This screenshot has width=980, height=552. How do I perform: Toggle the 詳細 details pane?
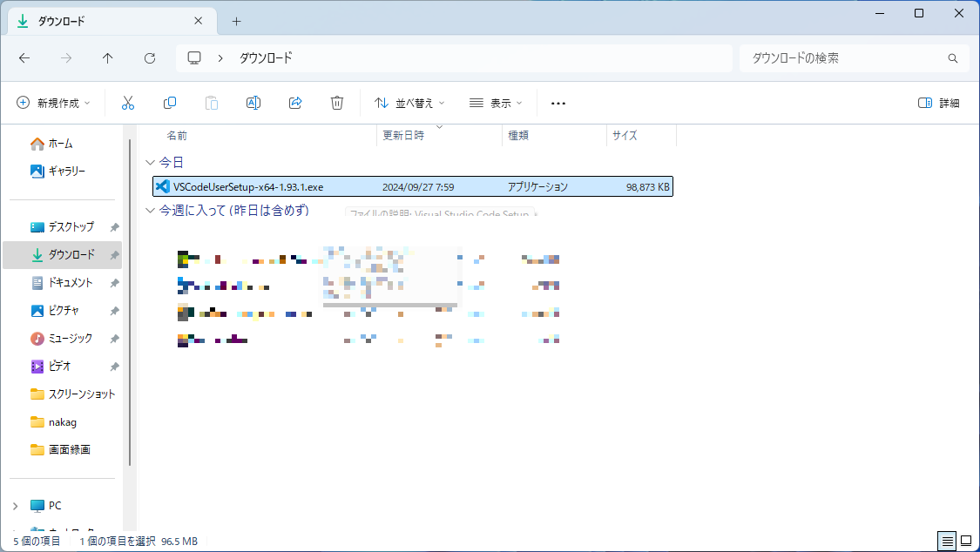pos(939,103)
